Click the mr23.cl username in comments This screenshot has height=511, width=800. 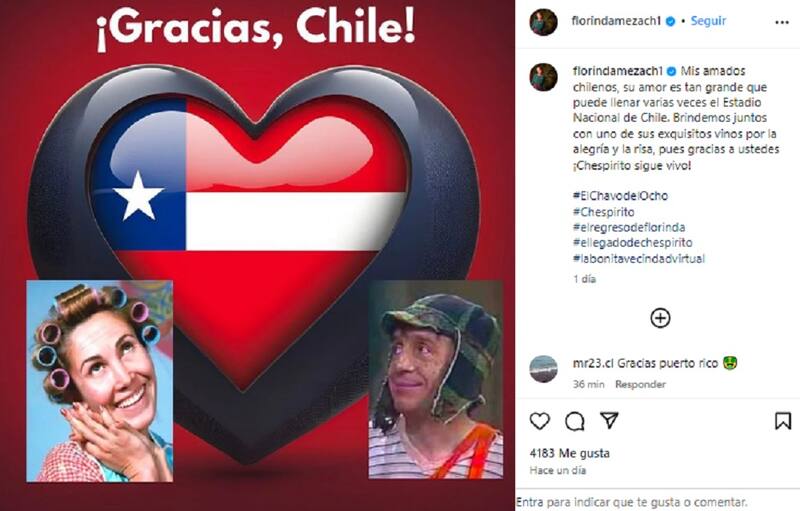[593, 363]
